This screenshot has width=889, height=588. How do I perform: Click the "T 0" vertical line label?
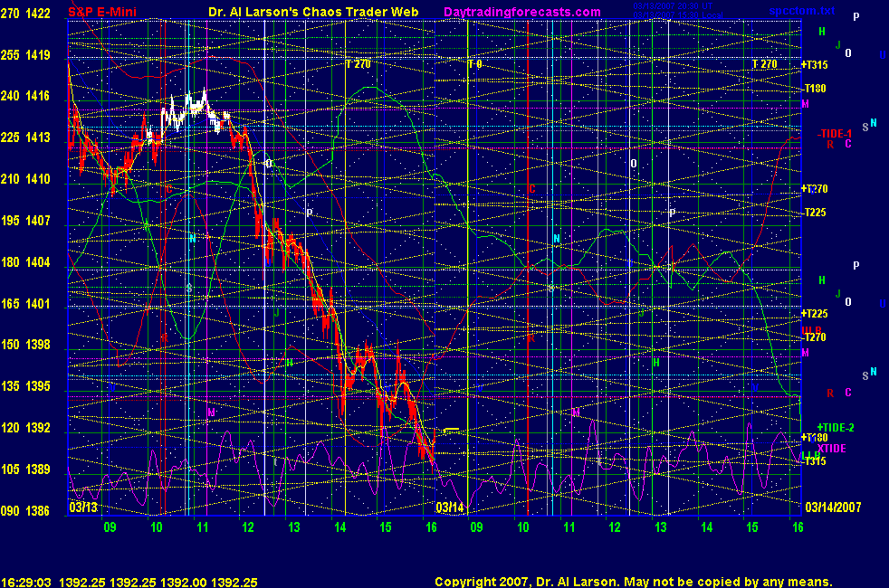click(475, 64)
